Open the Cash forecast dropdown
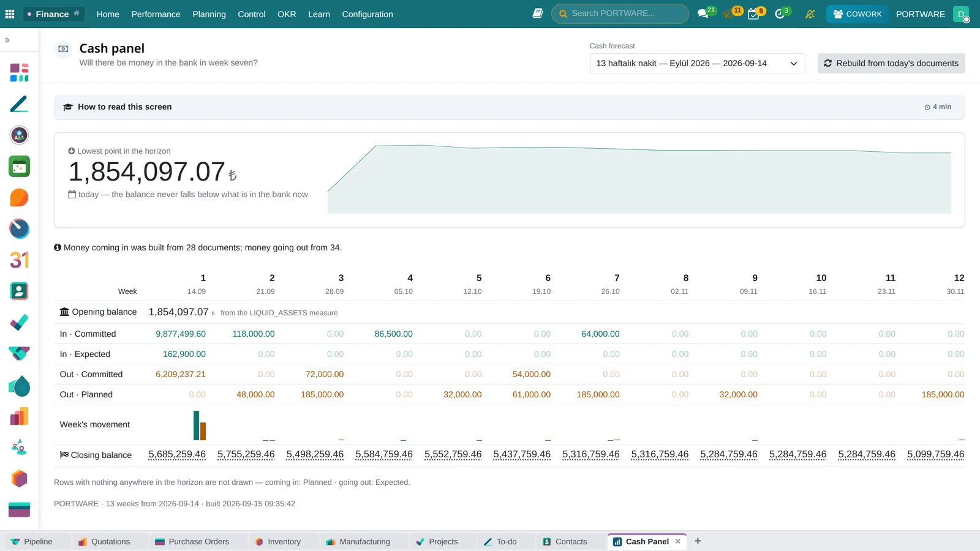 (x=697, y=63)
